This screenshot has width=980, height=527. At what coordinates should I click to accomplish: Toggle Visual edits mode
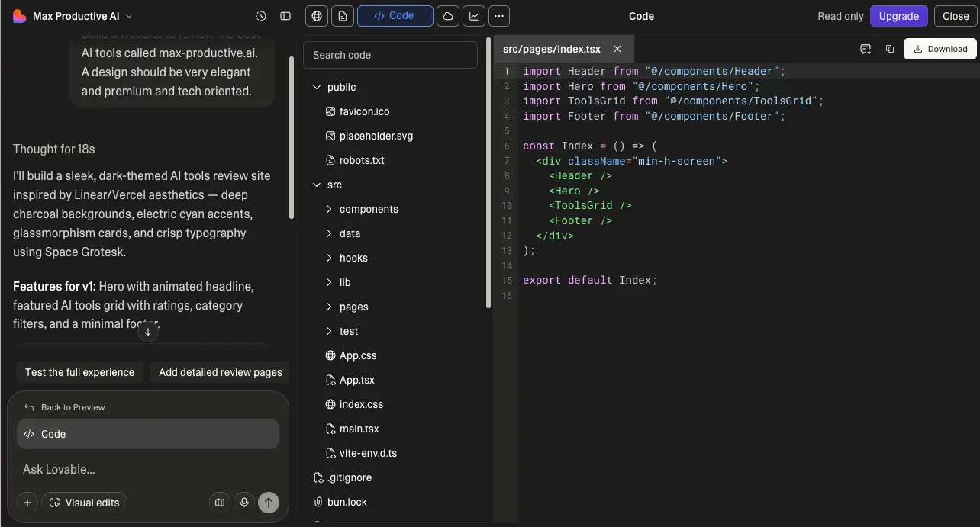click(x=85, y=503)
